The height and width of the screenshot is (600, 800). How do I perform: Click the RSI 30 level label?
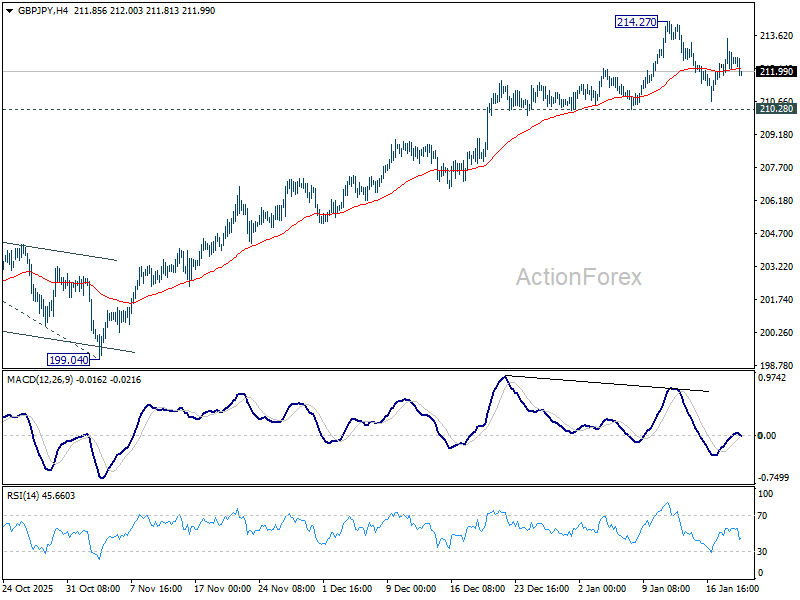coord(762,552)
